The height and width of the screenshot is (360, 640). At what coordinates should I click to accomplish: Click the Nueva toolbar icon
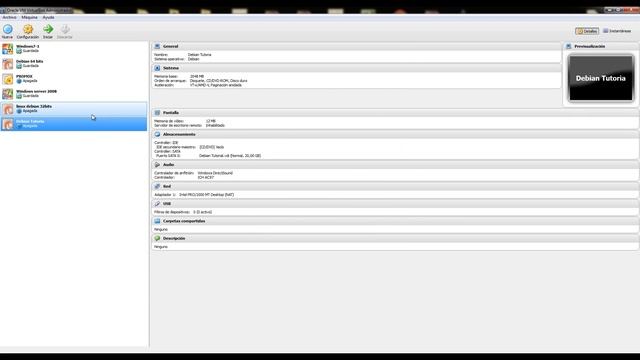7,29
